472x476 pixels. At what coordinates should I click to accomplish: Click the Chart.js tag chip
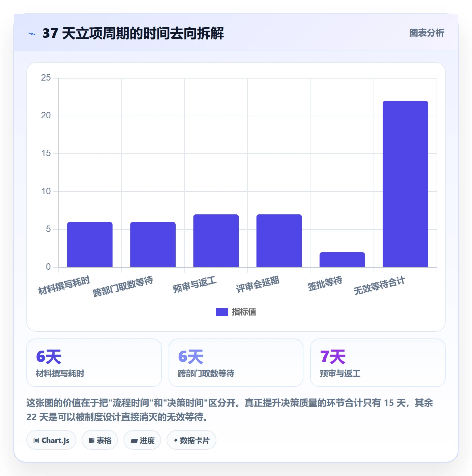pyautogui.click(x=51, y=440)
